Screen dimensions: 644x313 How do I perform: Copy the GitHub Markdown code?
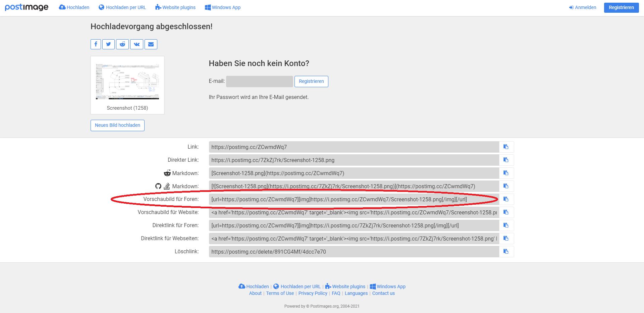[x=506, y=186]
